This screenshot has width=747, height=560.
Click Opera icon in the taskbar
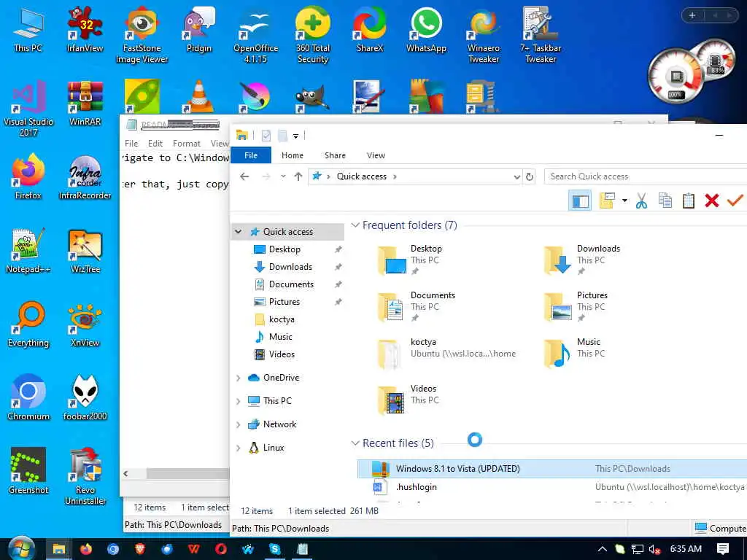[x=220, y=549]
